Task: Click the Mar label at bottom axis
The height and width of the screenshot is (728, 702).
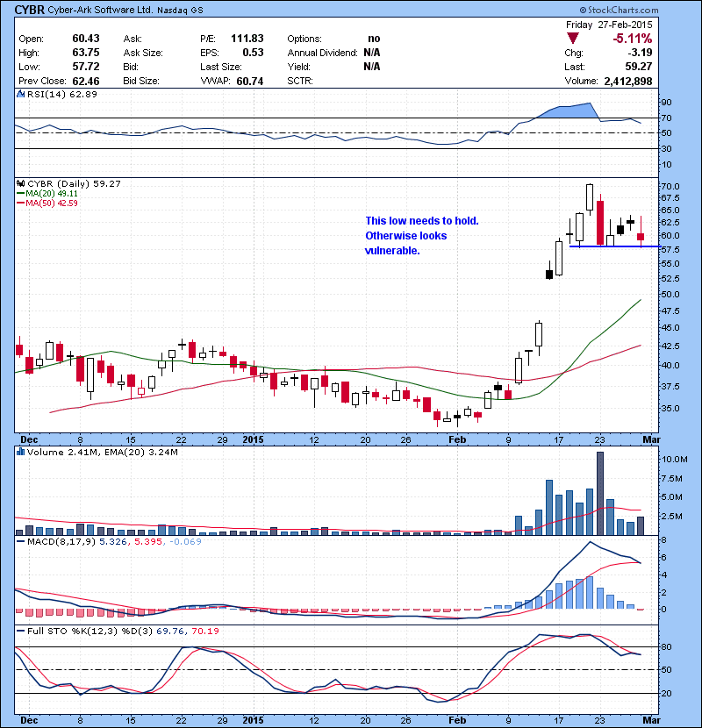Action: click(x=651, y=720)
